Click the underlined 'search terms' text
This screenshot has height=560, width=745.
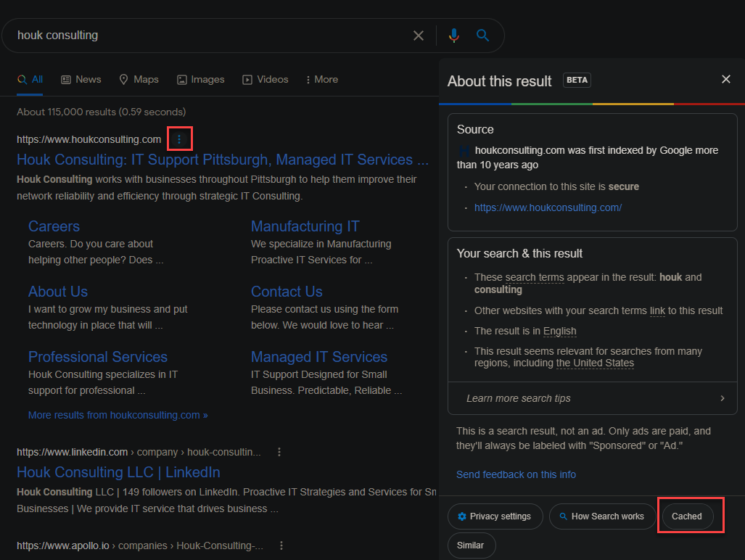[x=535, y=277]
